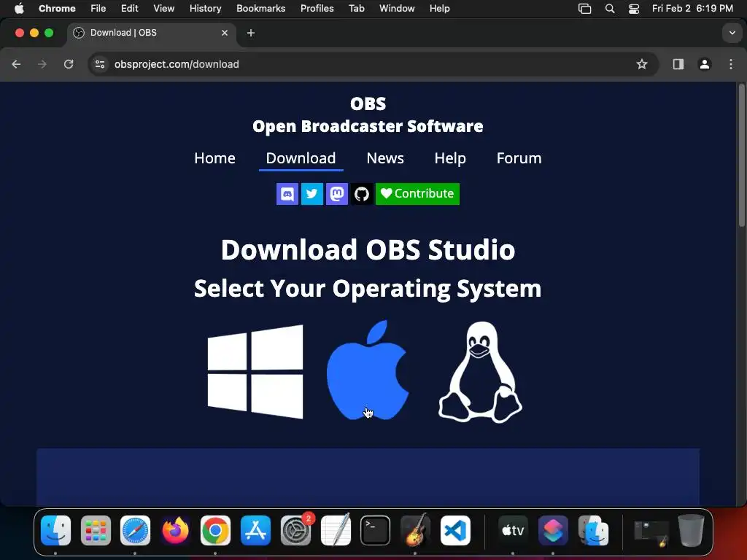
Task: Click the browser forward arrow
Action: (42, 64)
